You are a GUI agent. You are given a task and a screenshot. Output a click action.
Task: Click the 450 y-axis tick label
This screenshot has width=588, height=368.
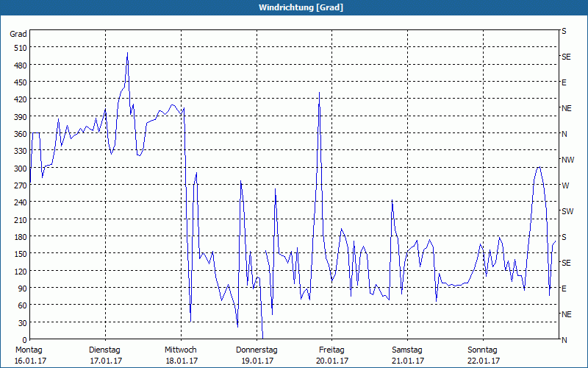coord(21,82)
